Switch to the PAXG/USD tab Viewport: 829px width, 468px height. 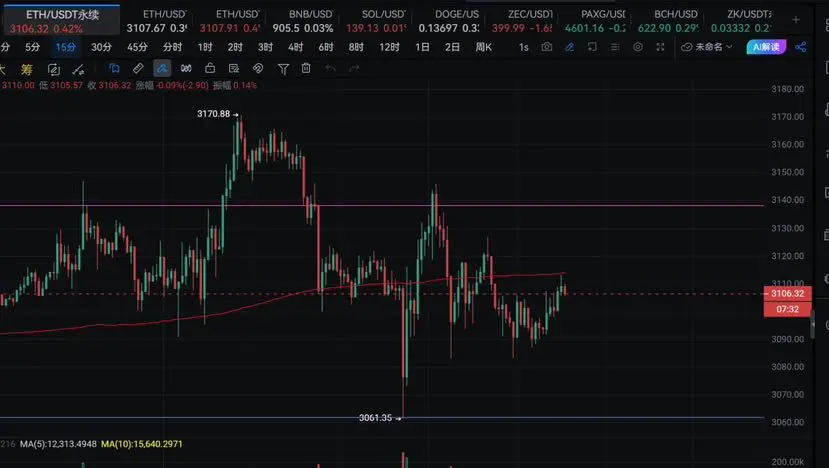595,21
